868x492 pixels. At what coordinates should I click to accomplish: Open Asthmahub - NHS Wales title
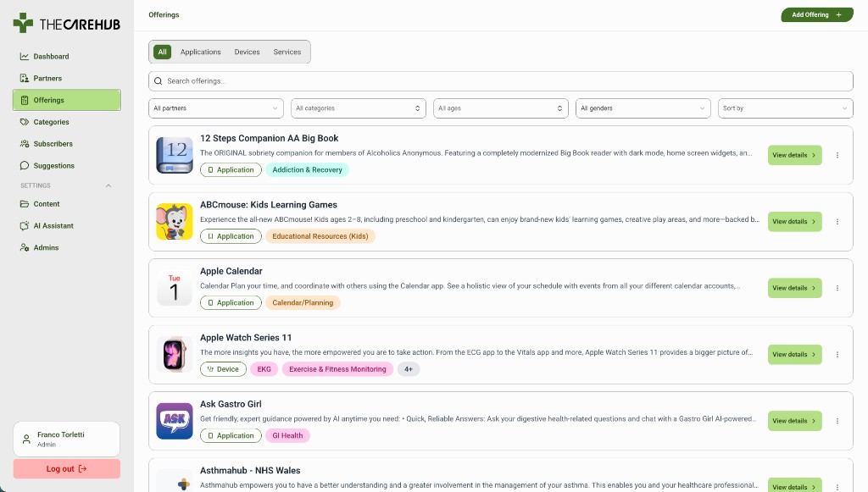pos(250,471)
